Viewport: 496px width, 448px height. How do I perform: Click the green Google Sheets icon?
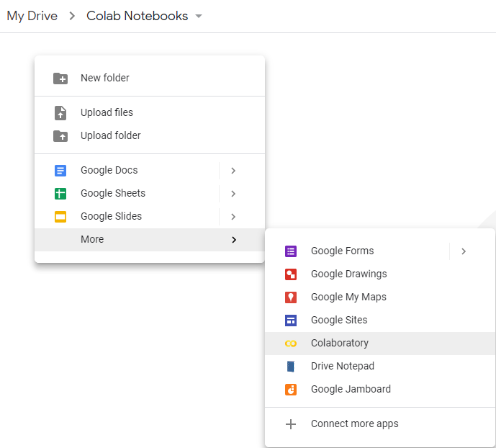pos(60,194)
